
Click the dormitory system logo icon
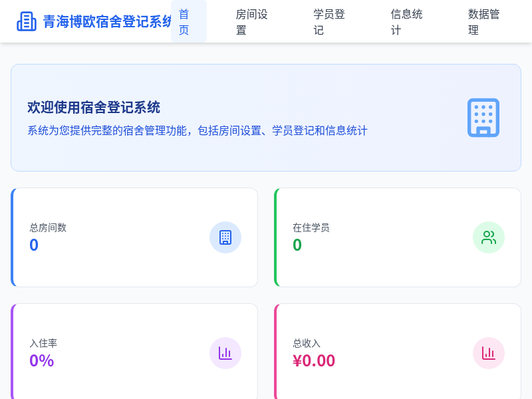point(27,21)
